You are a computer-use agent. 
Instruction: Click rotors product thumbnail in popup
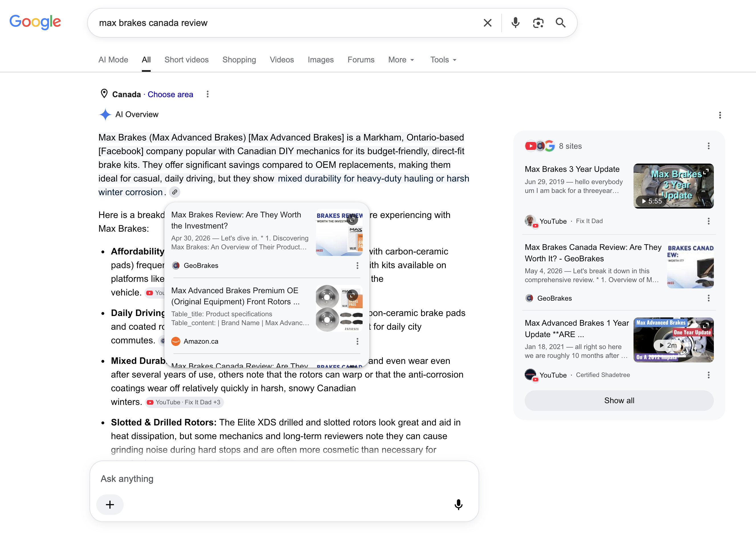(339, 308)
